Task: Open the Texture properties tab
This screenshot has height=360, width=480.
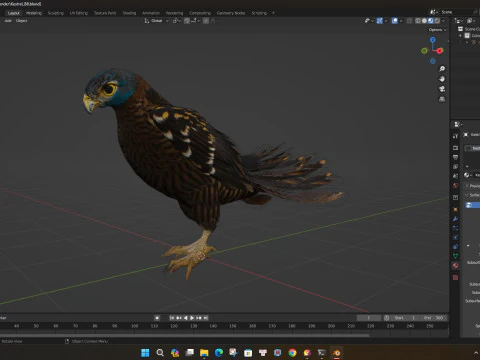Action: point(456,277)
